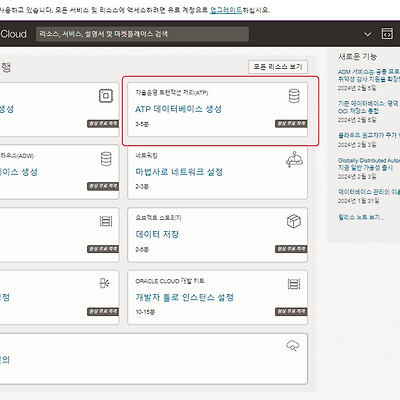The image size is (400, 400).
Task: Open ATP 데이터베이스 생성 link
Action: coord(178,109)
